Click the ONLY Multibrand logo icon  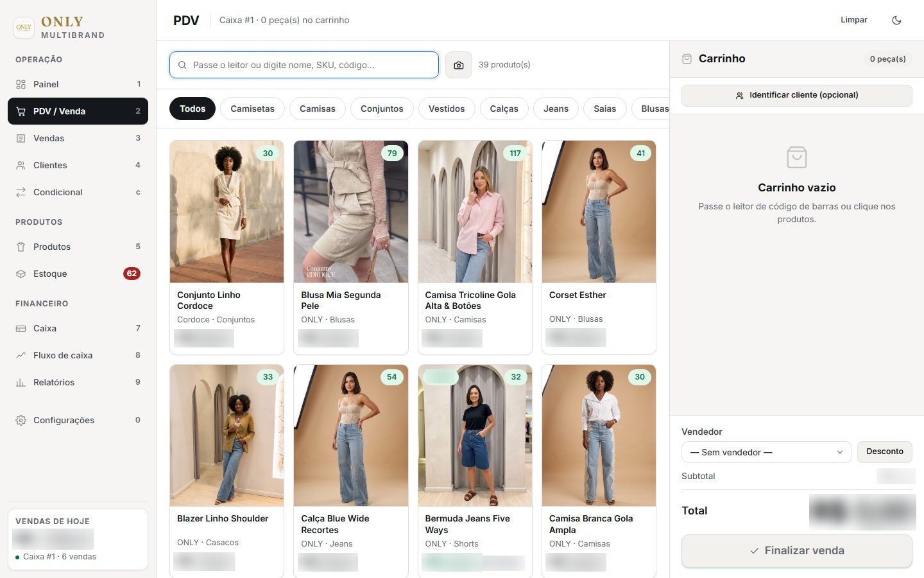(x=24, y=28)
